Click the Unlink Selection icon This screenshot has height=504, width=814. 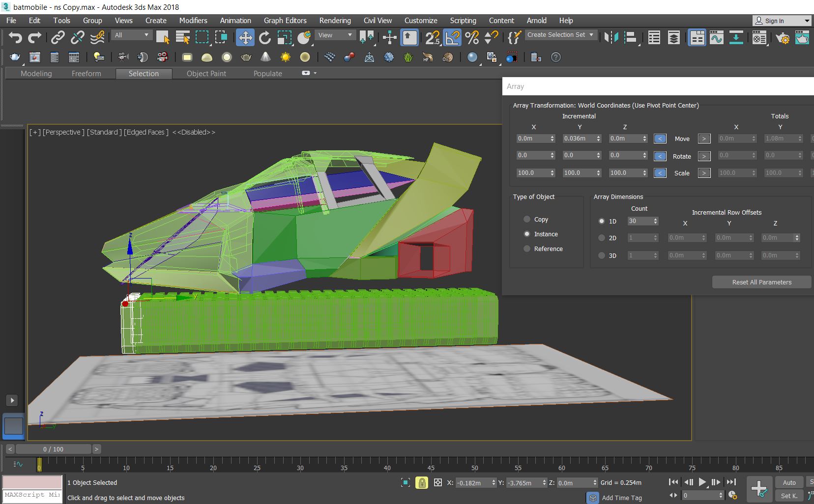(x=77, y=37)
